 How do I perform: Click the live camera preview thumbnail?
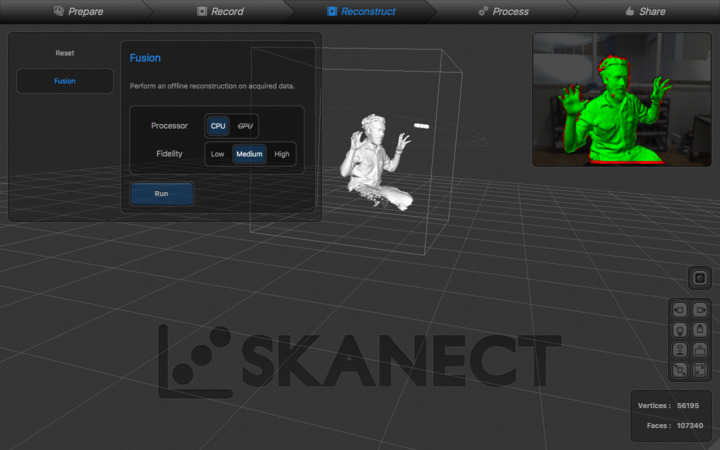pos(622,100)
